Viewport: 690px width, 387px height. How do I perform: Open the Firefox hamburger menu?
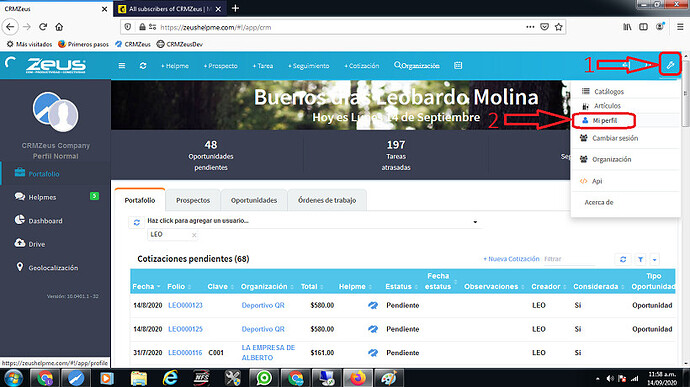680,27
